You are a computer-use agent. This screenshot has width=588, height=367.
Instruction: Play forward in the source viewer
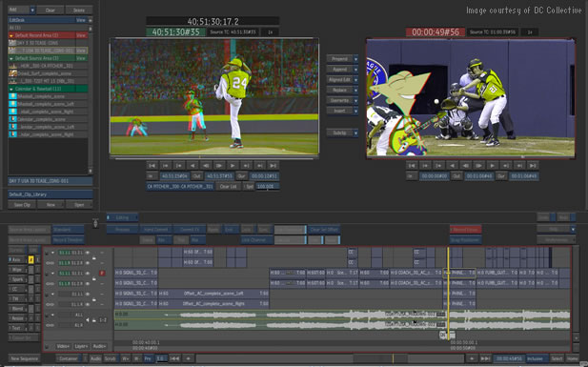click(x=233, y=166)
